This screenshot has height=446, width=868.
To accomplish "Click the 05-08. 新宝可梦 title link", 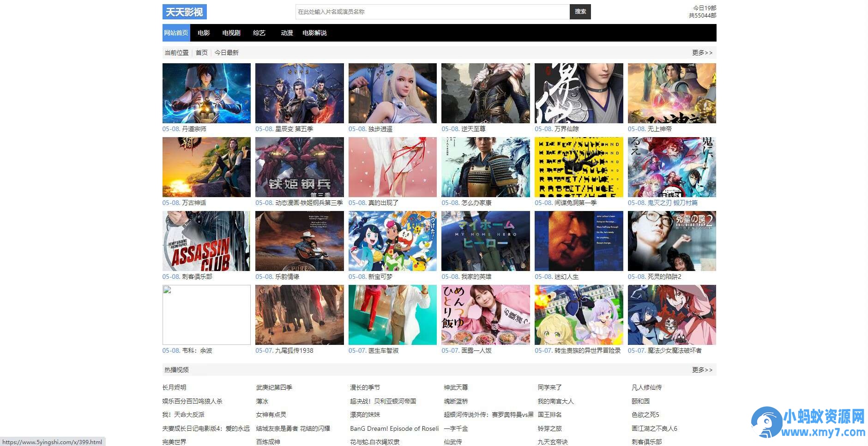I will point(370,277).
